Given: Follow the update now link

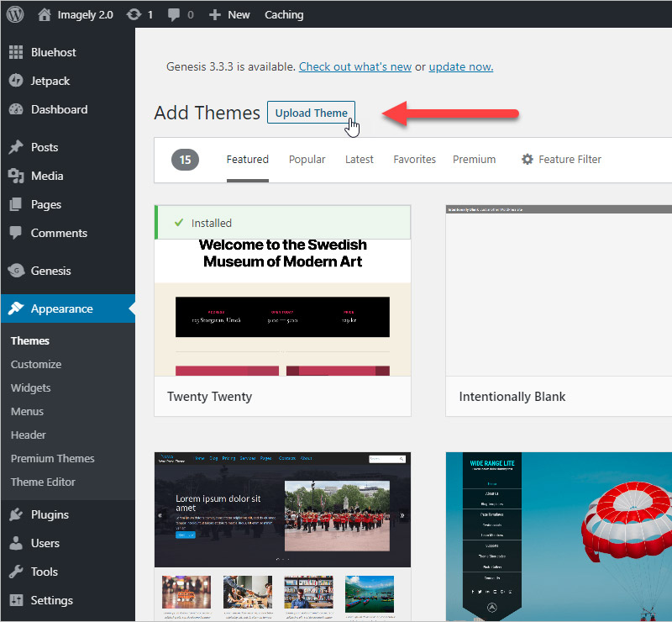Looking at the screenshot, I should click(x=460, y=67).
